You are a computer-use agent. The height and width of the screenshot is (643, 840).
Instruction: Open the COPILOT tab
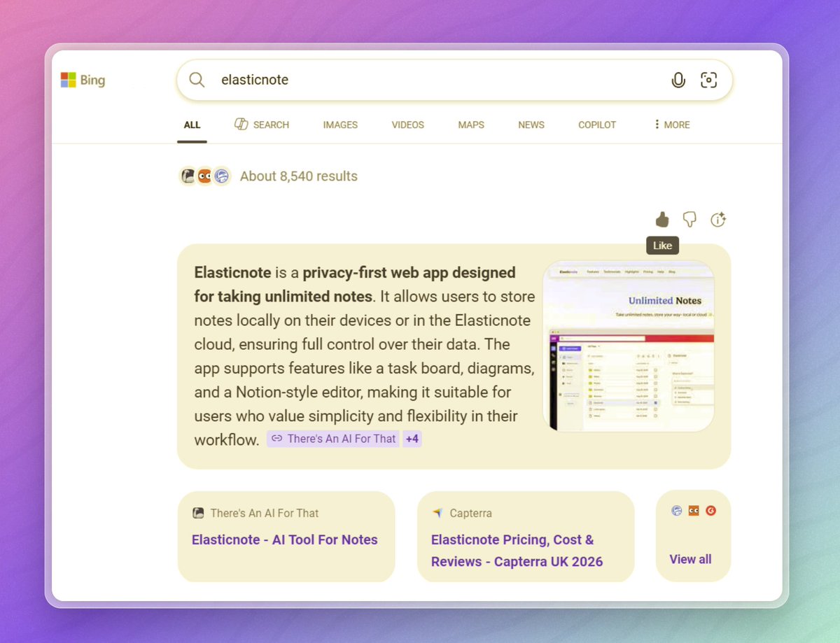597,125
